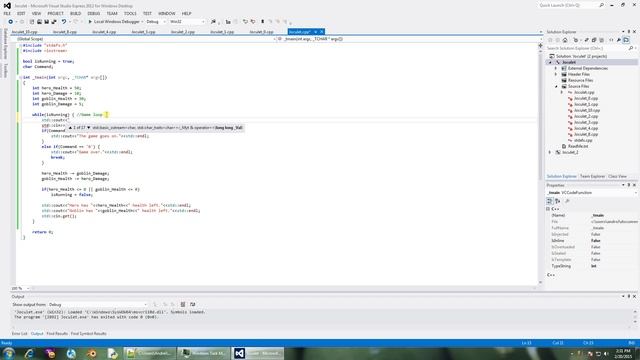
Task: Open the DEBUG menu
Action: pyautogui.click(x=93, y=13)
